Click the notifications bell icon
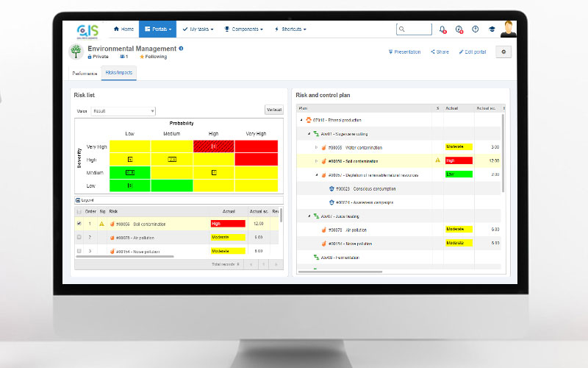Screen dimensions: 588x368 (x=442, y=29)
